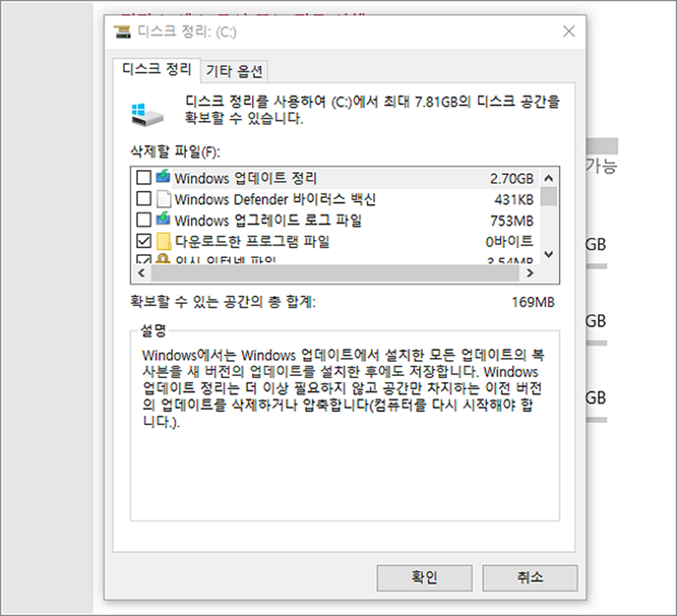Click the Windows 업그레이드 로그 파일 row icon
The image size is (677, 616).
[x=163, y=219]
